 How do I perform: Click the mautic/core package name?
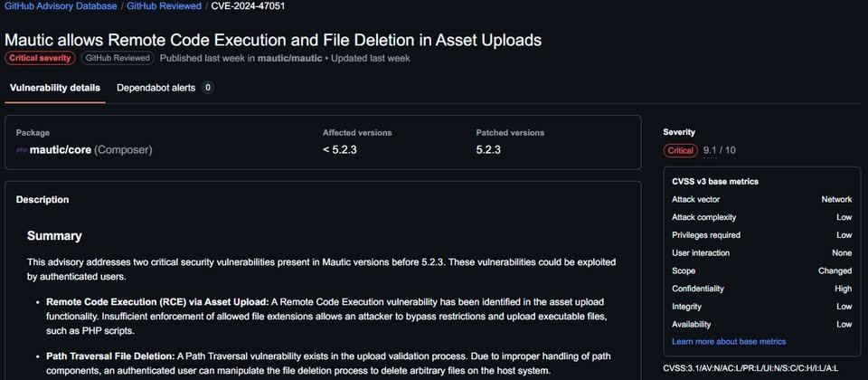coord(61,149)
